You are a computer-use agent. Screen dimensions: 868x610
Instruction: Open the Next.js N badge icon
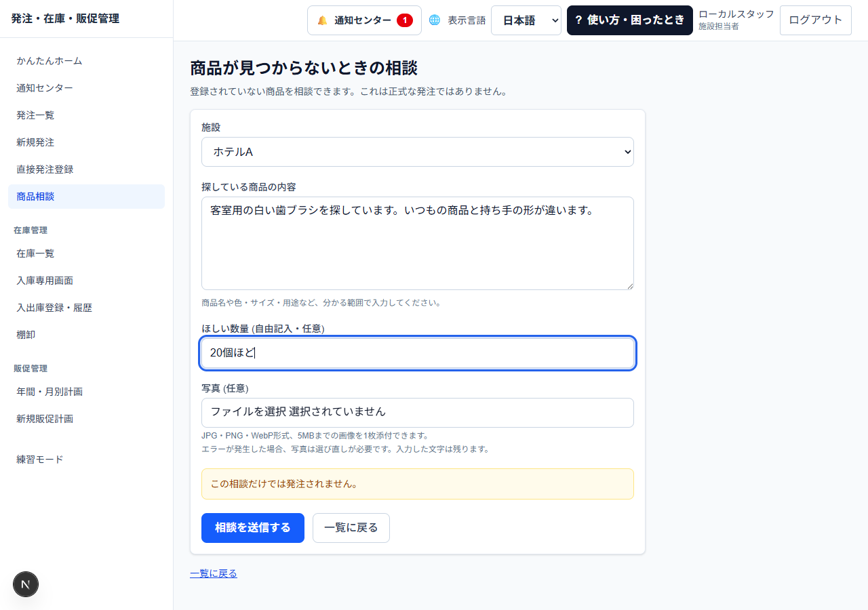26,584
